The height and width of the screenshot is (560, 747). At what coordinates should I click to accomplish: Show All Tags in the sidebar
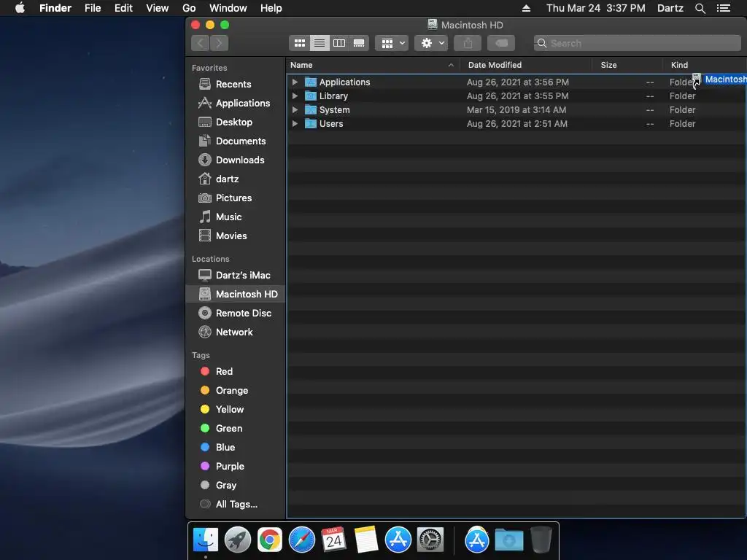[236, 505]
